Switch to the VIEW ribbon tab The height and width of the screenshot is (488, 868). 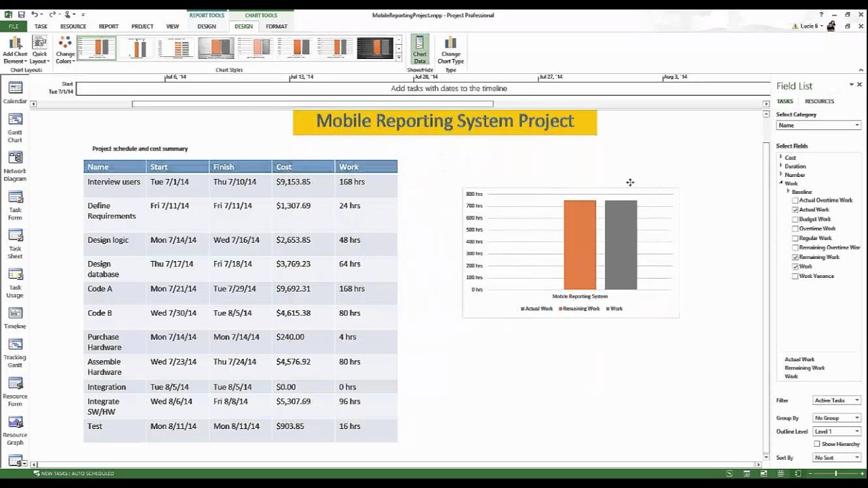[x=173, y=26]
